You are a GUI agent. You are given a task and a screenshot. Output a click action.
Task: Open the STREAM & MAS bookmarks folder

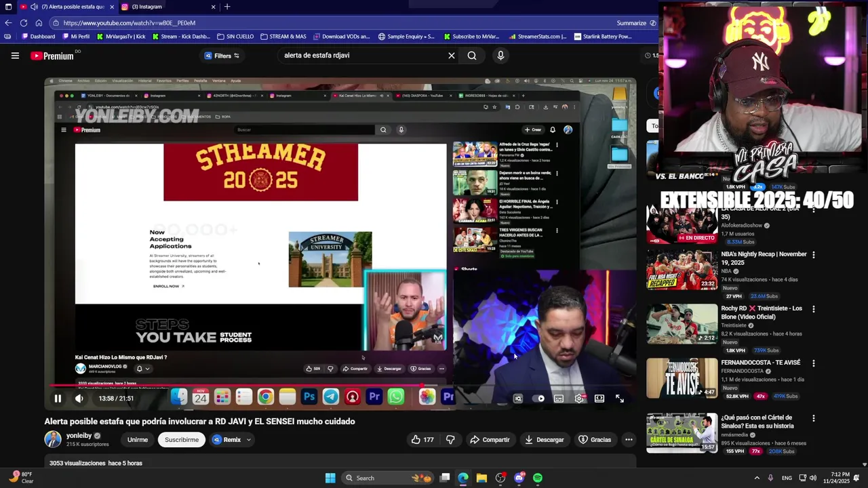click(x=283, y=37)
